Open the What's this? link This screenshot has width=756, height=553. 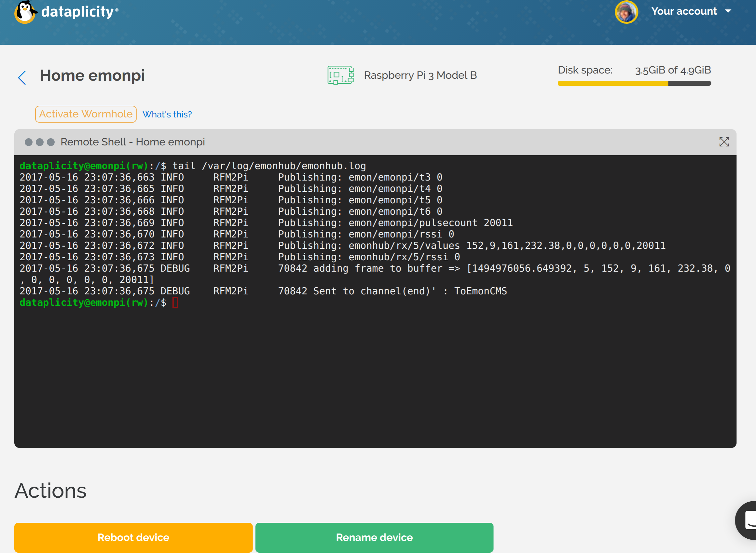(x=167, y=115)
